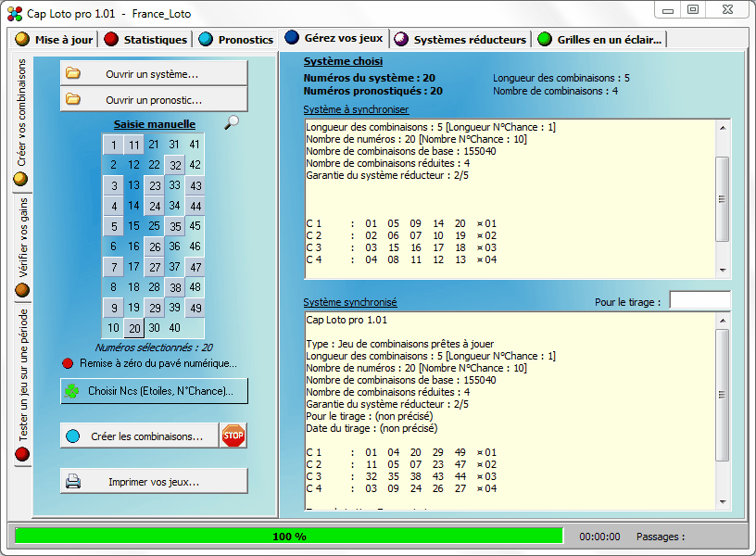Click the Saisie manuelle heading

155,124
